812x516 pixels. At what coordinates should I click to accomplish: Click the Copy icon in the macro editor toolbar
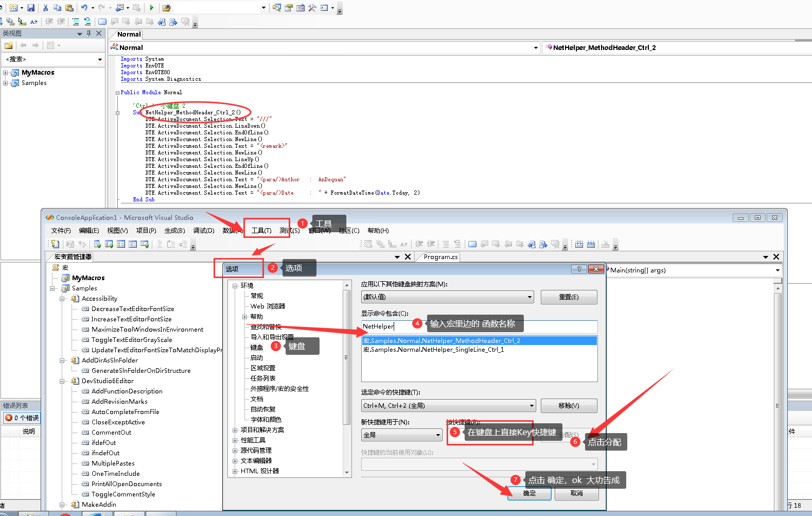pyautogui.click(x=57, y=8)
